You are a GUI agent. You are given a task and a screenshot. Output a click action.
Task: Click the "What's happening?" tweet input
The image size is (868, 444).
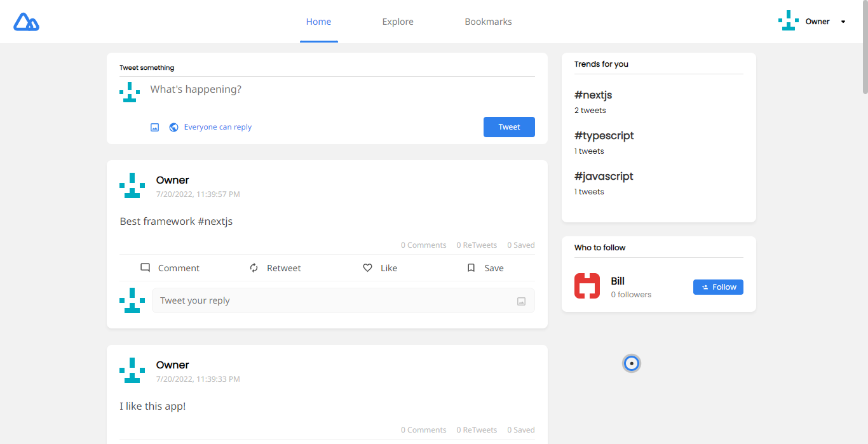point(342,90)
